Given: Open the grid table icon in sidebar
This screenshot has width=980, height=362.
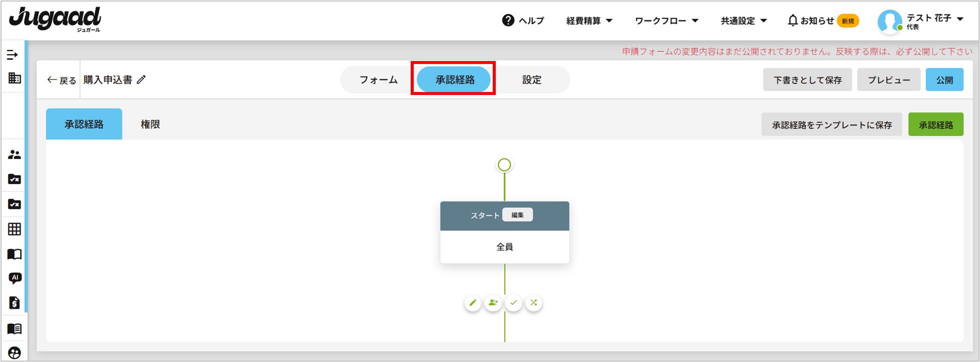Looking at the screenshot, I should pyautogui.click(x=15, y=229).
